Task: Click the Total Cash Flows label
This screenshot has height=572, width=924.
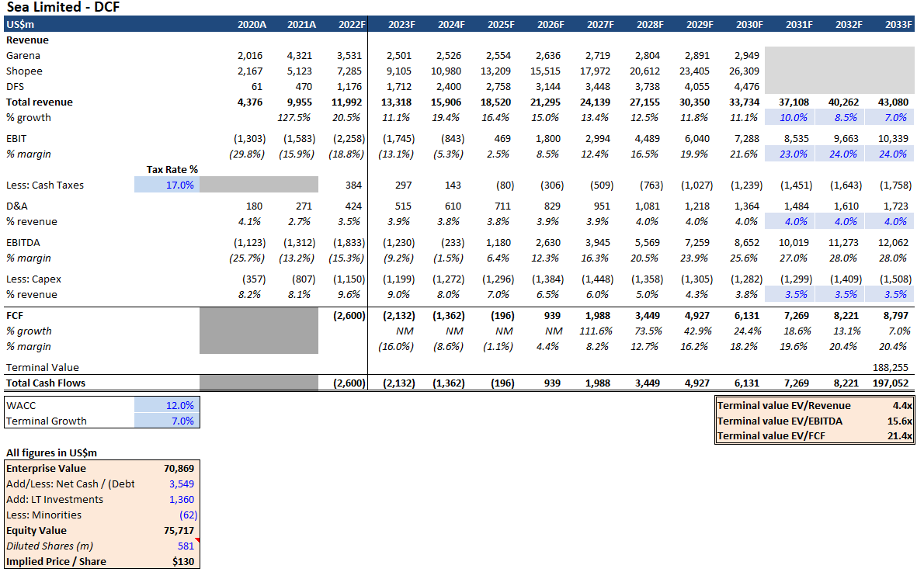Action: [x=45, y=383]
